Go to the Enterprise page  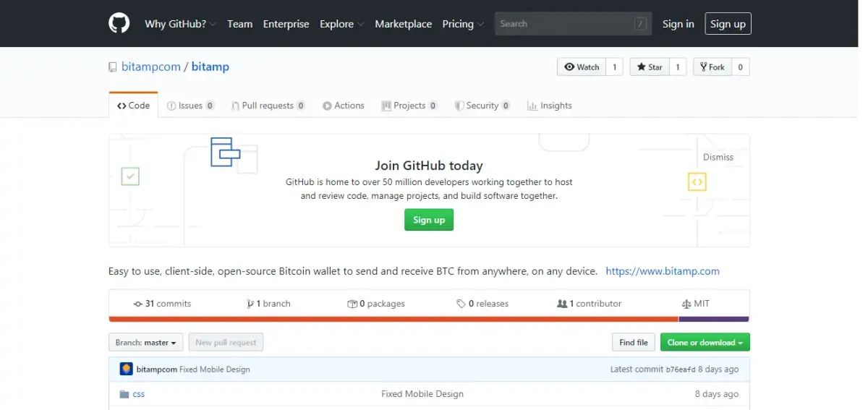[286, 24]
